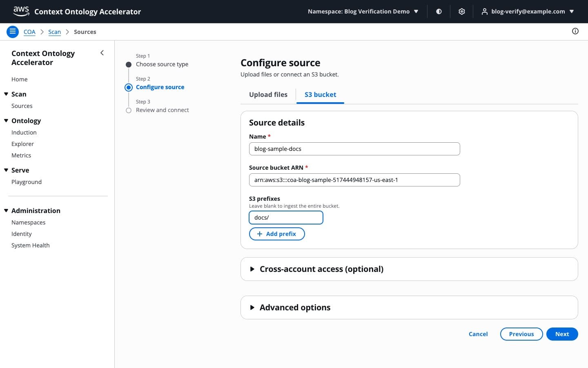Collapse the Administration section in sidebar

tap(6, 211)
